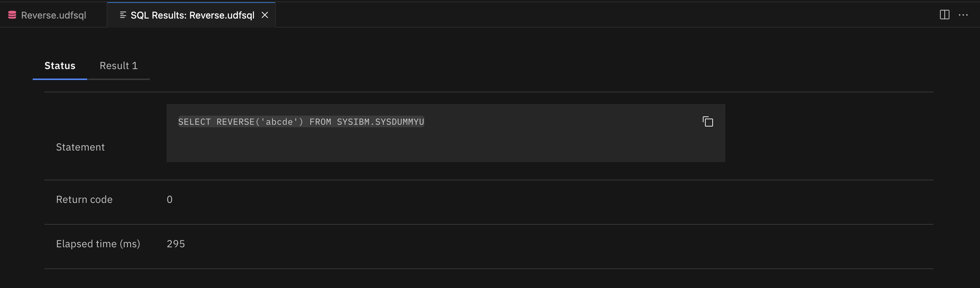This screenshot has height=288, width=980.
Task: Click the FROM keyword in the statement
Action: click(320, 122)
